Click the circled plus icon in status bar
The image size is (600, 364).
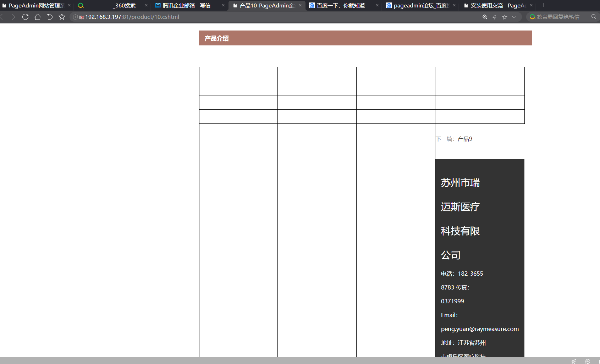pos(588,361)
